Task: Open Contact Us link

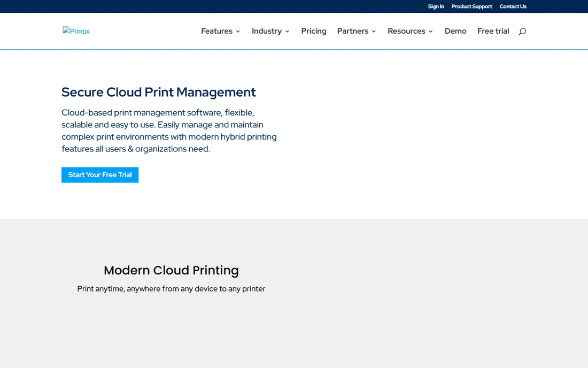Action: [x=513, y=6]
